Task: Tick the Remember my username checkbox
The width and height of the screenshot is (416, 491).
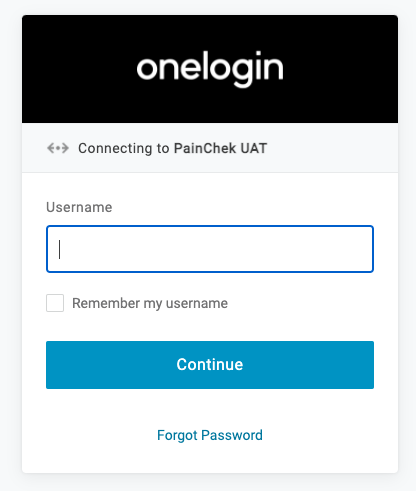Action: tap(55, 303)
